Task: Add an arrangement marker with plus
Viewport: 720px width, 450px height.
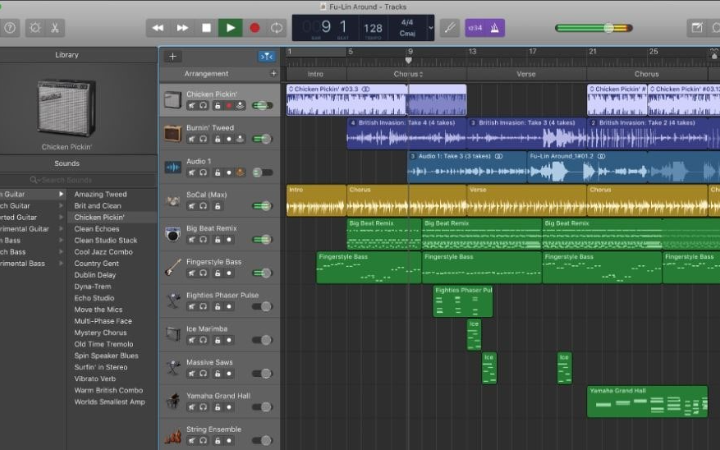Action: pyautogui.click(x=273, y=73)
